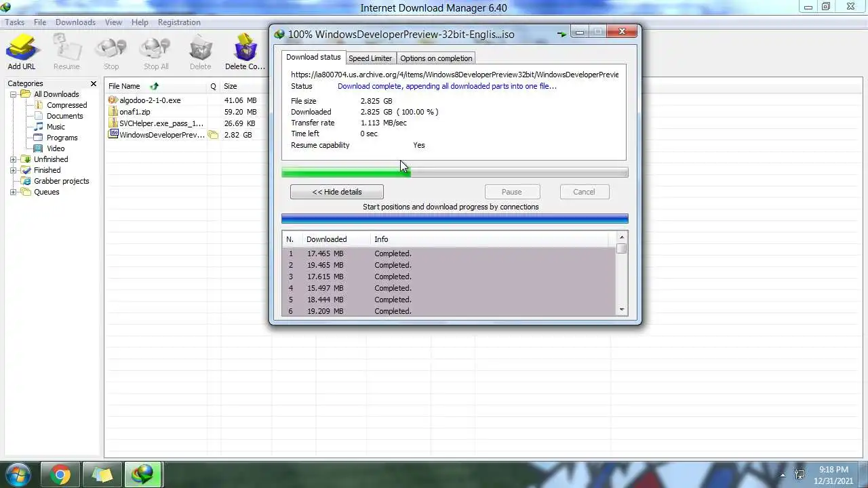Open the Tasks menu
This screenshot has height=488, width=868.
[15, 22]
